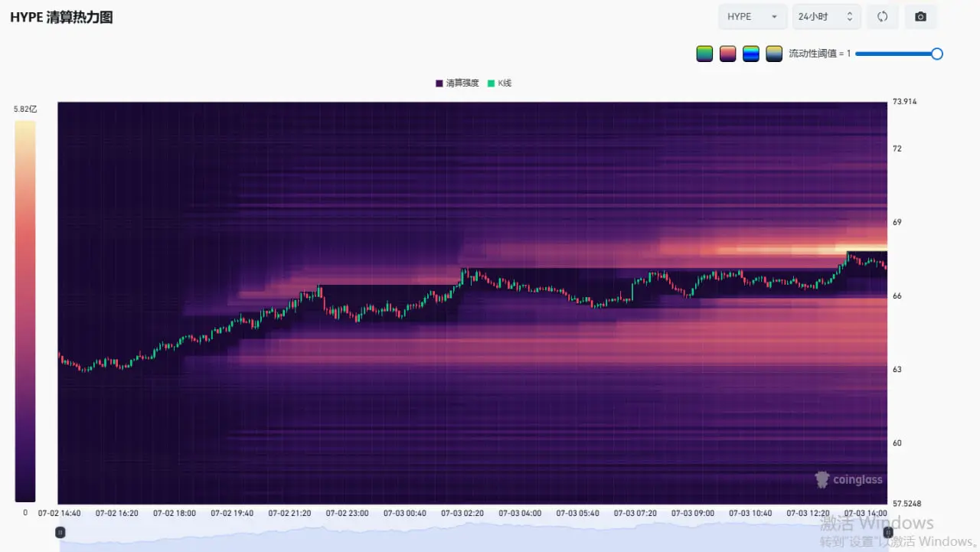Click the 63 price axis label
The image size is (980, 552).
pos(897,369)
